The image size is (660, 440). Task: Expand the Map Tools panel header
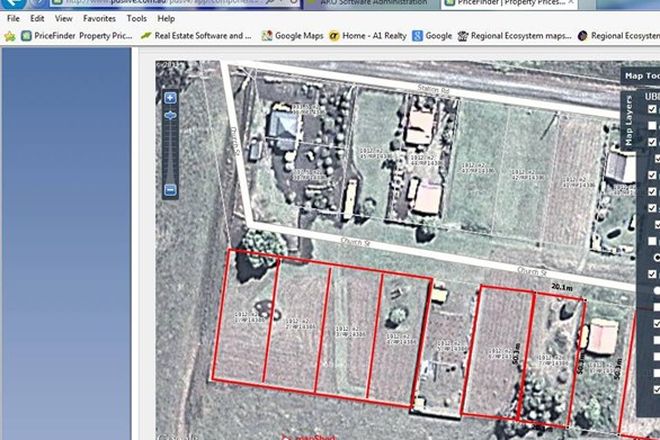click(x=640, y=75)
